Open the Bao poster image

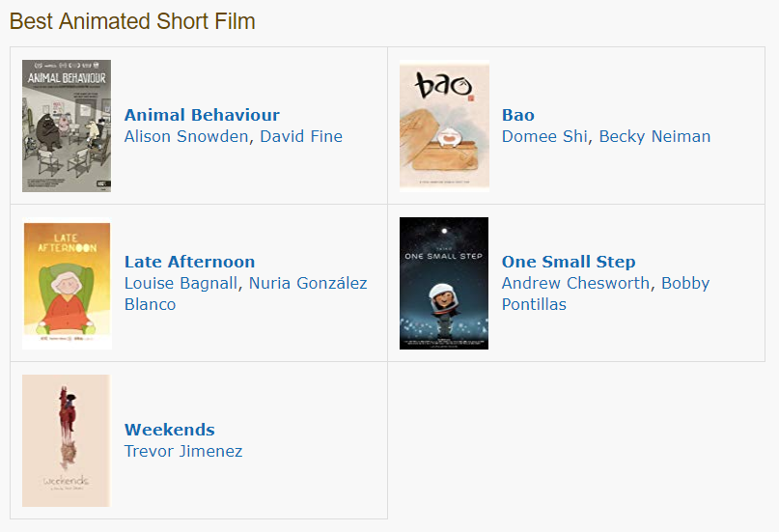click(x=444, y=126)
